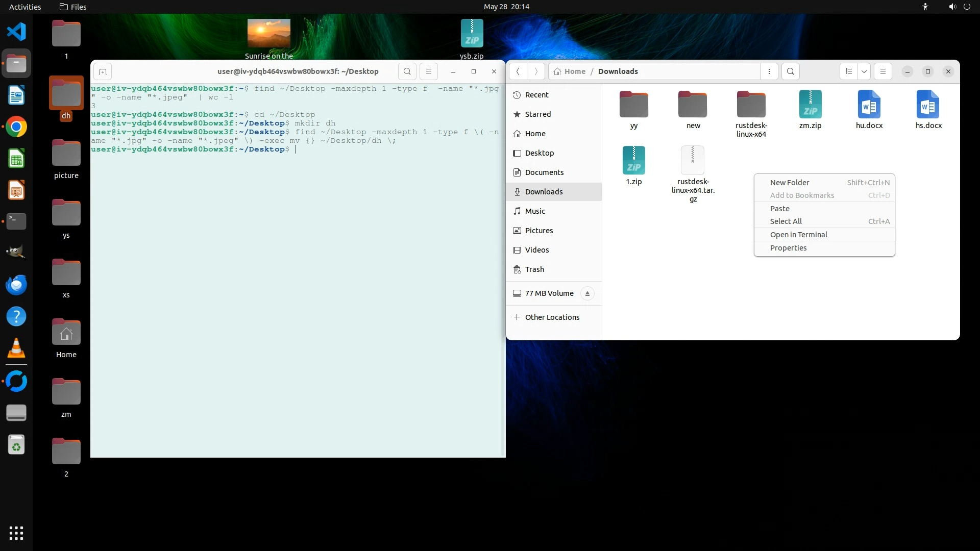Launch Visual Studio Code from dock
Viewport: 980px width, 551px height.
pos(16,32)
